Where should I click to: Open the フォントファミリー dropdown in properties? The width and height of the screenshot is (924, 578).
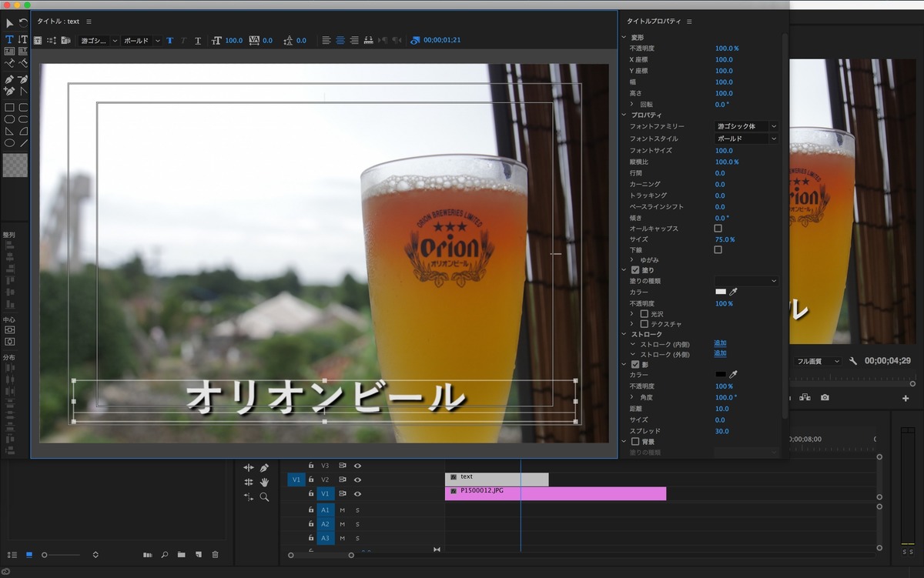click(746, 126)
